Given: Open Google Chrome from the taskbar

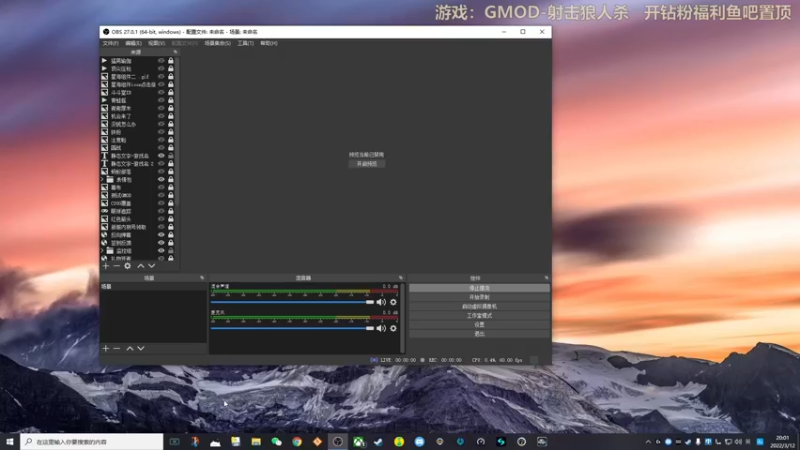Looking at the screenshot, I should click(297, 442).
